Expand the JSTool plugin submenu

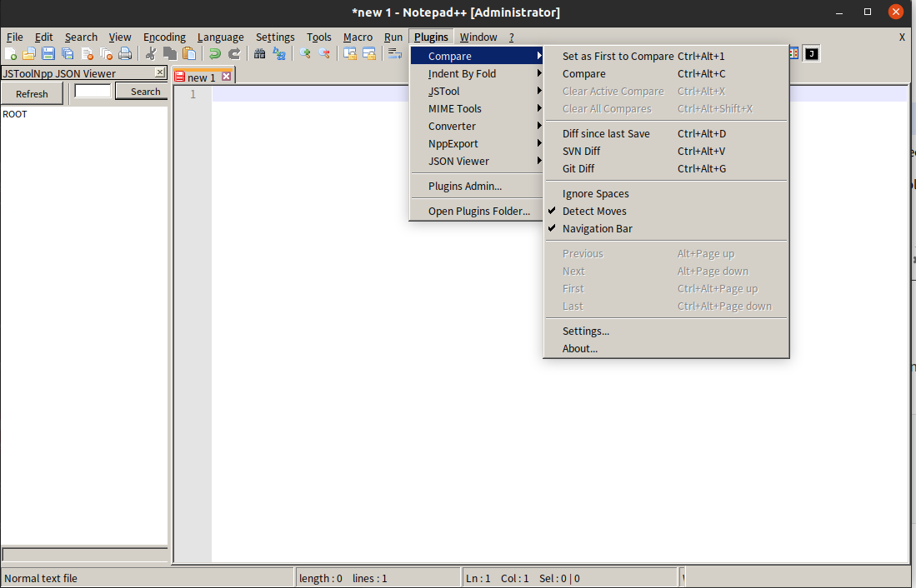tap(477, 91)
